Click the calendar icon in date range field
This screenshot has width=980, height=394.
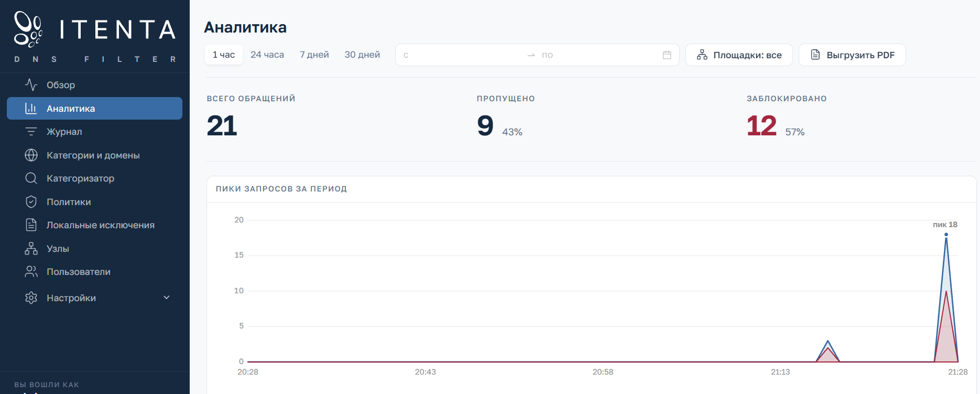coord(667,55)
